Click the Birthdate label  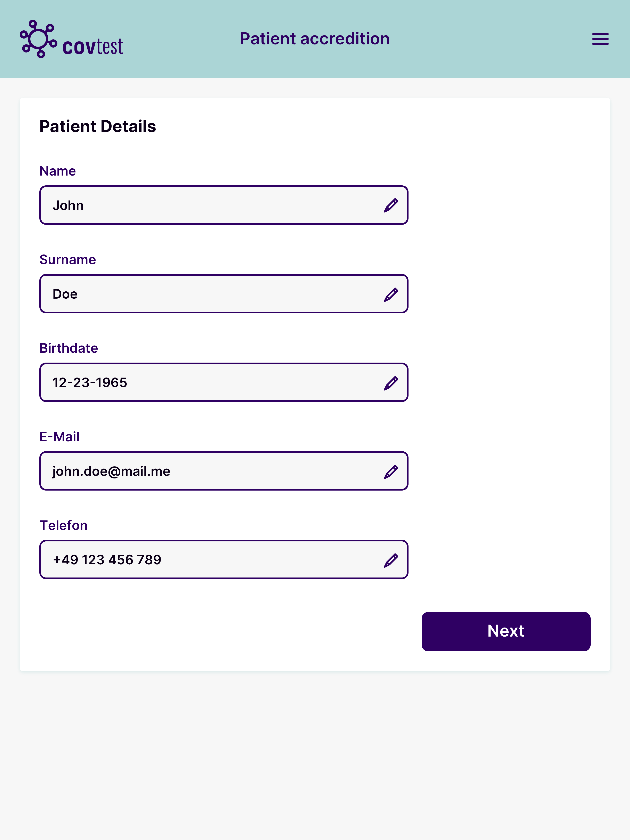[x=69, y=348]
